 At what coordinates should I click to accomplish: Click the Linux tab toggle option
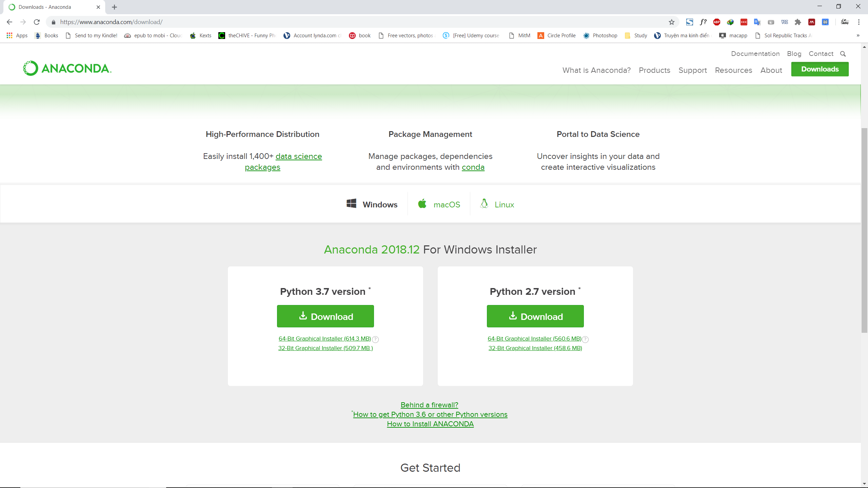click(x=497, y=204)
